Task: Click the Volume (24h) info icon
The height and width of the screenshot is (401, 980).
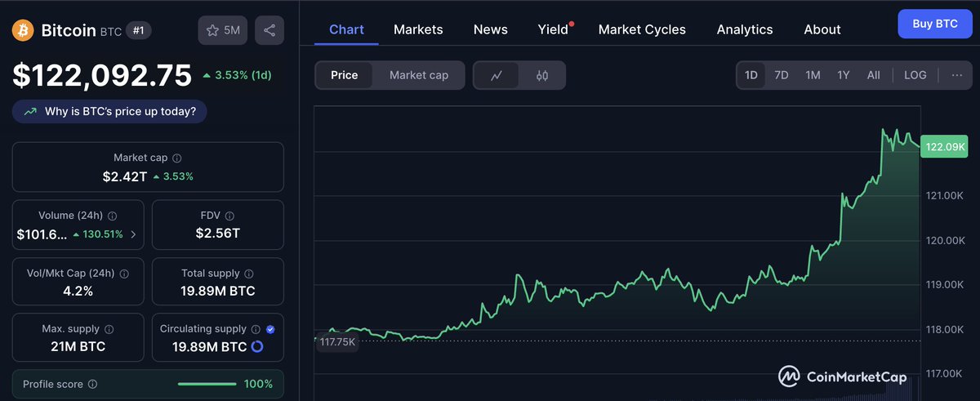Action: (112, 216)
